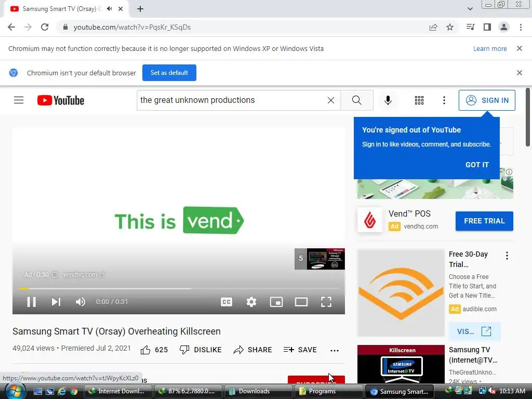The image size is (532, 399).
Task: Click the SIGN IN button
Action: 487,100
